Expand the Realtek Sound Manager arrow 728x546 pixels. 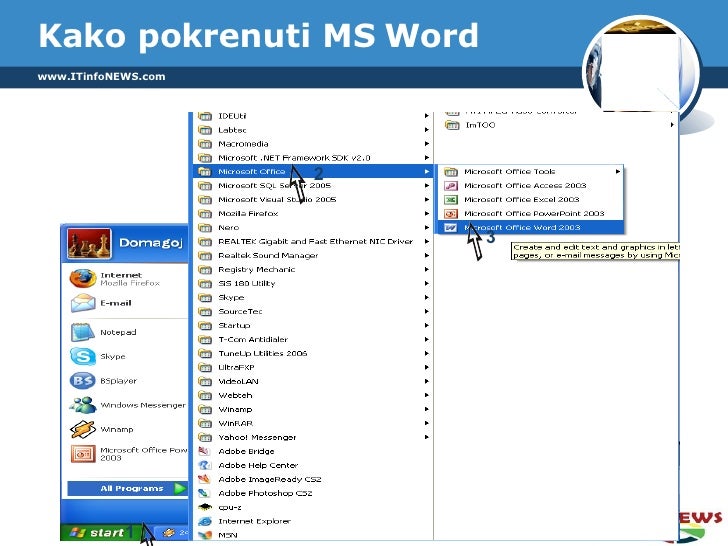coord(426,255)
